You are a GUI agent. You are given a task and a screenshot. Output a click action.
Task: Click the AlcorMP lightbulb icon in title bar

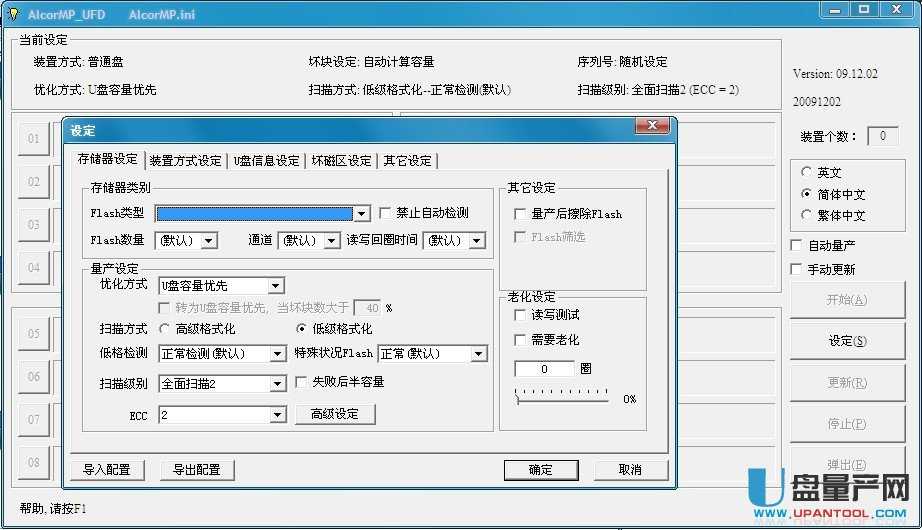13,12
